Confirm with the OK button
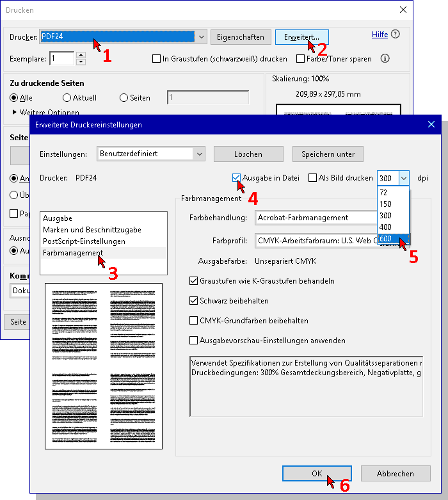The image size is (448, 500). (x=317, y=474)
